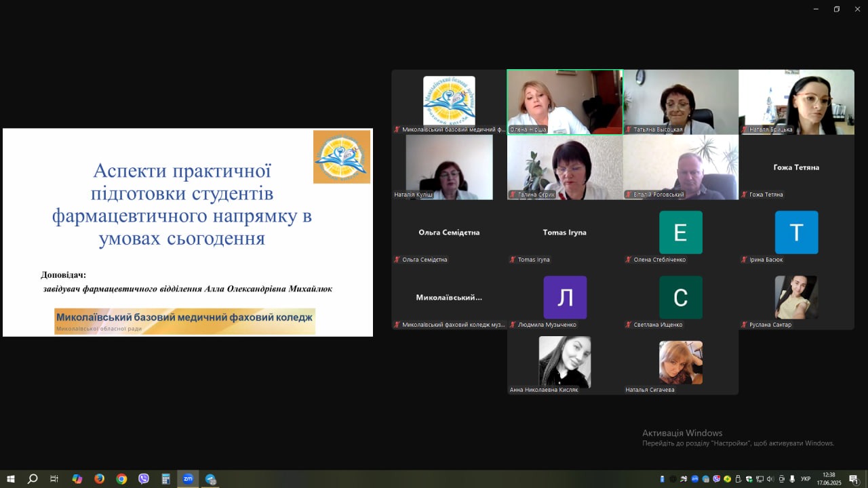This screenshot has width=868, height=488.
Task: Click the Ірина Басюк blue T avatar
Action: 796,232
